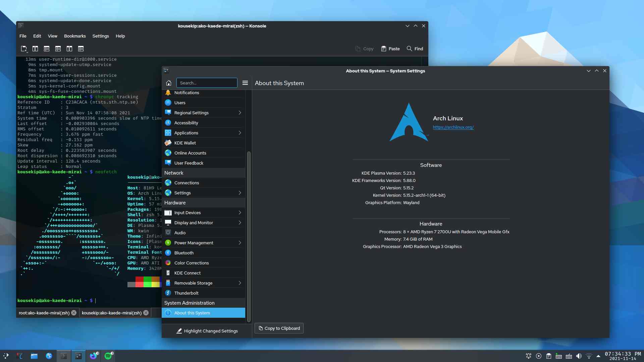Click the System Settings search field
Screen dimensions: 644x362
[207, 83]
